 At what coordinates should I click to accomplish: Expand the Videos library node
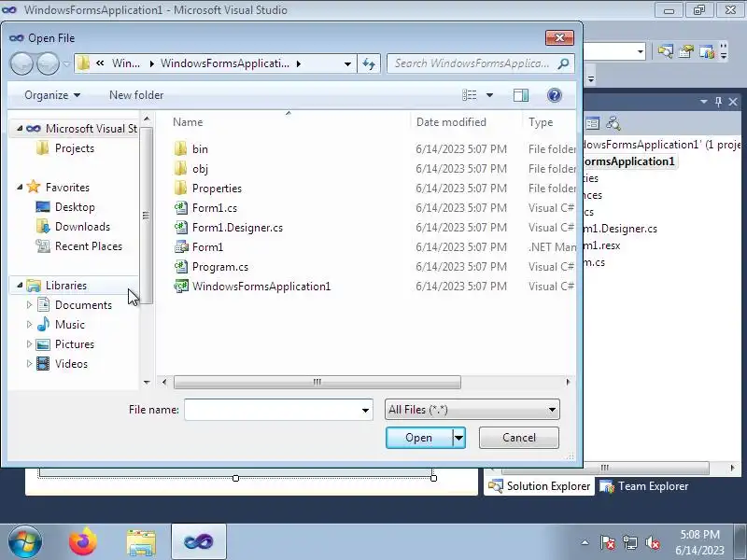[x=29, y=363]
